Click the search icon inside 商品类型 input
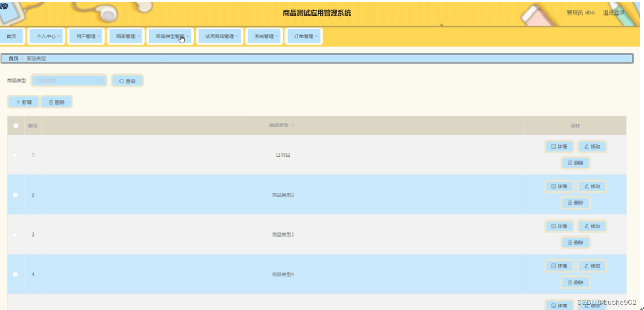The image size is (644, 310). click(101, 81)
